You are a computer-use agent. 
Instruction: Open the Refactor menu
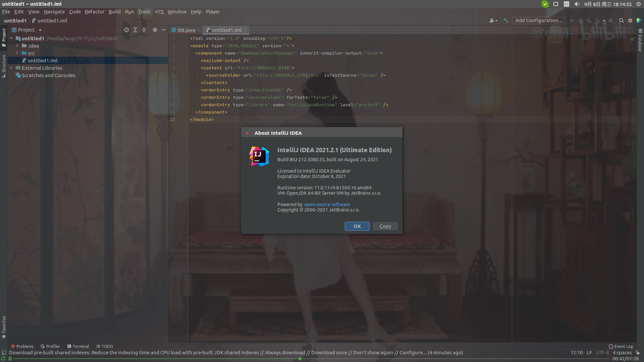coord(95,12)
